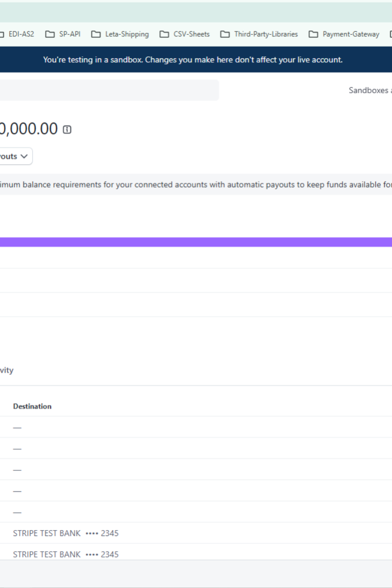Select the first row with empty destination
This screenshot has height=588, width=392.
[x=17, y=427]
